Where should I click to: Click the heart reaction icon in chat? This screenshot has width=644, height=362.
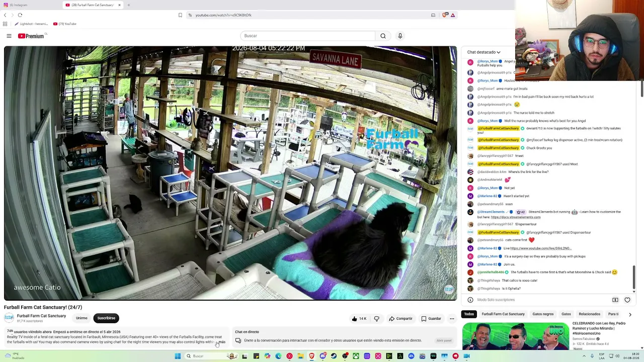point(627,300)
